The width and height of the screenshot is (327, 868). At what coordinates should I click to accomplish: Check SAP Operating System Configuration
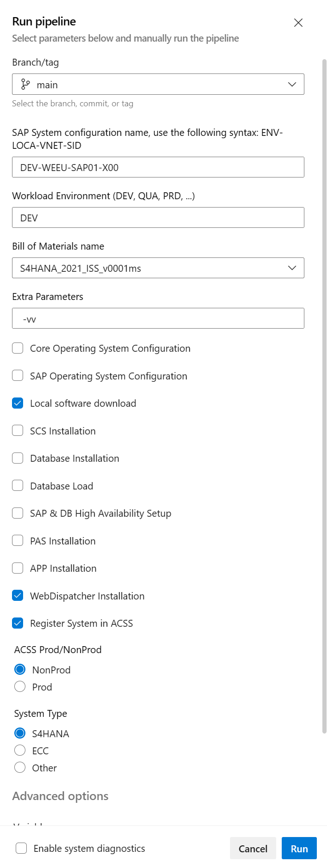coord(17,375)
